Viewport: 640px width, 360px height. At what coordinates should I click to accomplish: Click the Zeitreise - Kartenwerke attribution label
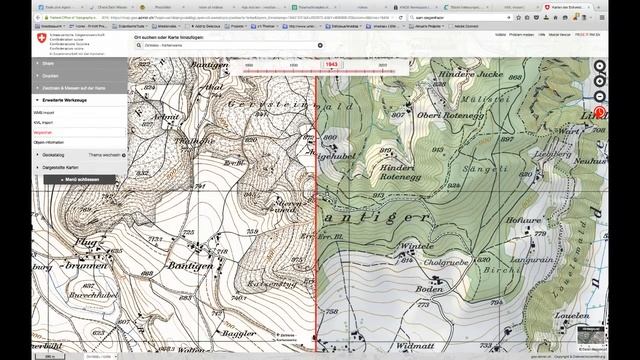tap(287, 338)
